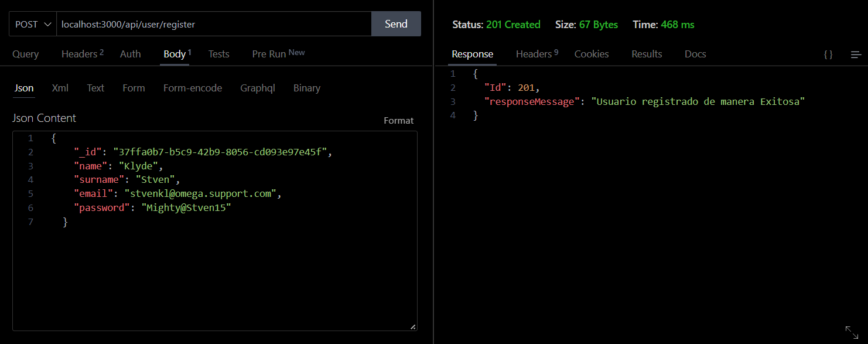Viewport: 868px width, 344px height.
Task: Open the Cookies tab
Action: click(592, 54)
